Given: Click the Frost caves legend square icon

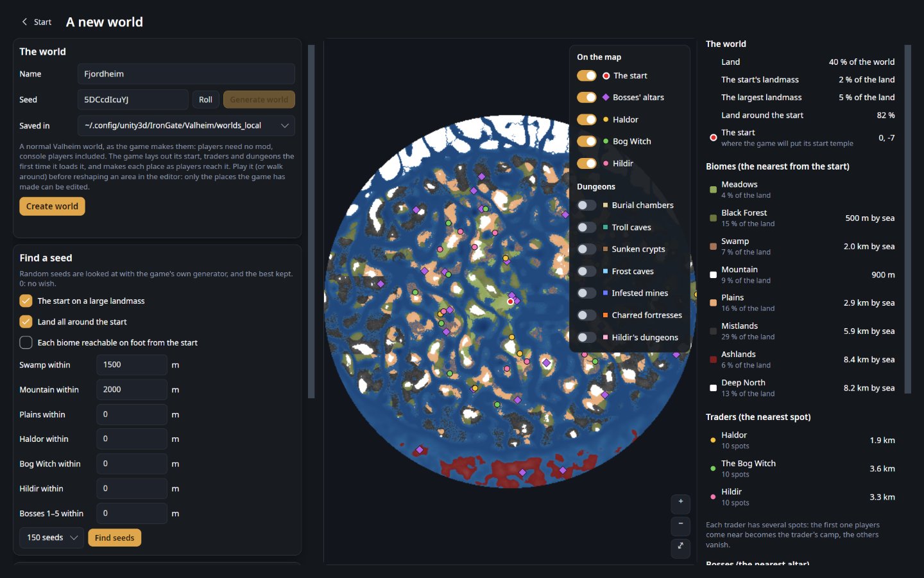Looking at the screenshot, I should [605, 271].
